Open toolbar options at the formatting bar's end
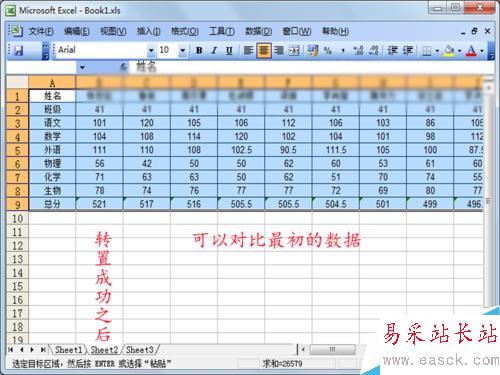Viewport: 500px width, 375px height. coord(490,51)
